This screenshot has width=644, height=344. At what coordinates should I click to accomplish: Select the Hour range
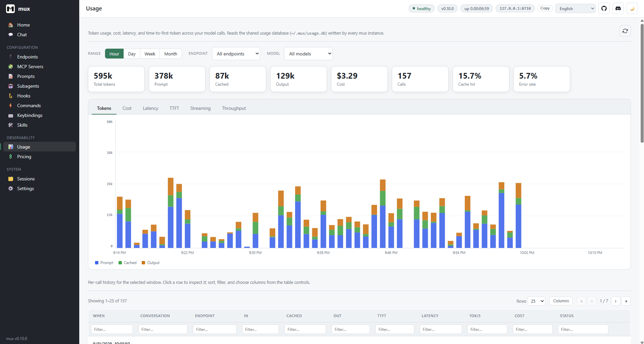(114, 54)
